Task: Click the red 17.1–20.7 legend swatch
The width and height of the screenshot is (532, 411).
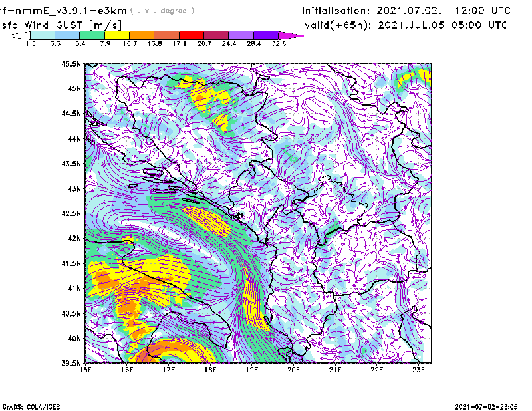Action: (x=192, y=35)
